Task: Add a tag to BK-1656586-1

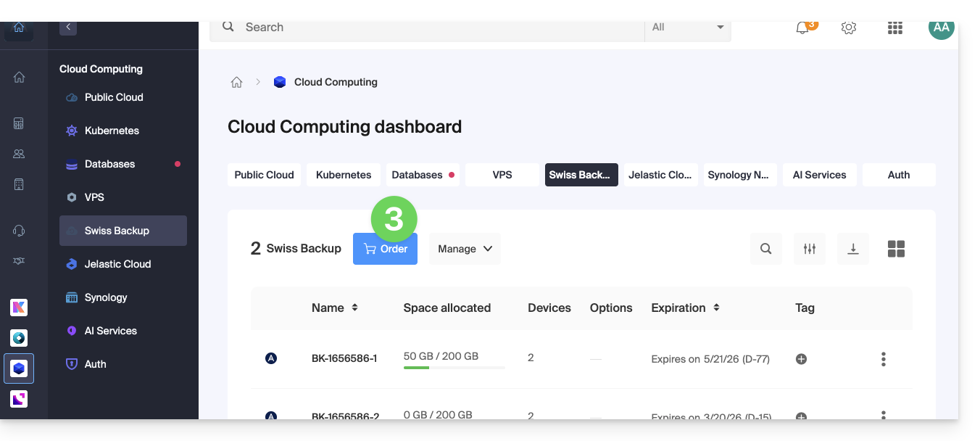Action: (x=801, y=359)
